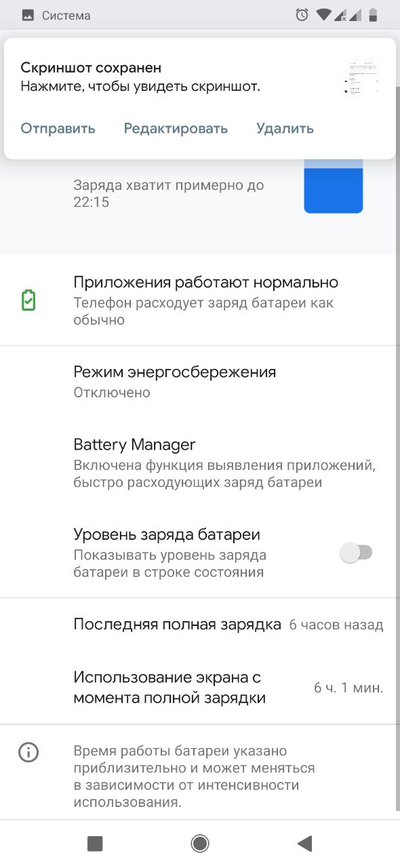This screenshot has width=400, height=868.
Task: Tap the image icon beside Система
Action: click(x=28, y=15)
